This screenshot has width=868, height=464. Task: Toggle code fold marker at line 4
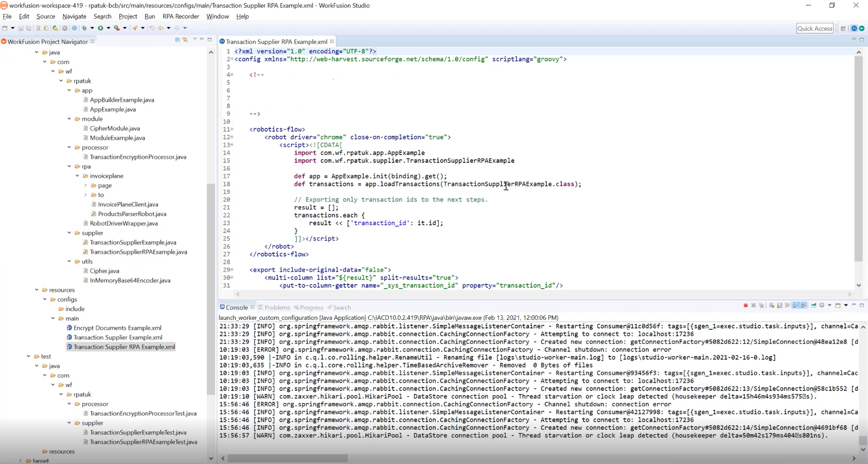(232, 74)
